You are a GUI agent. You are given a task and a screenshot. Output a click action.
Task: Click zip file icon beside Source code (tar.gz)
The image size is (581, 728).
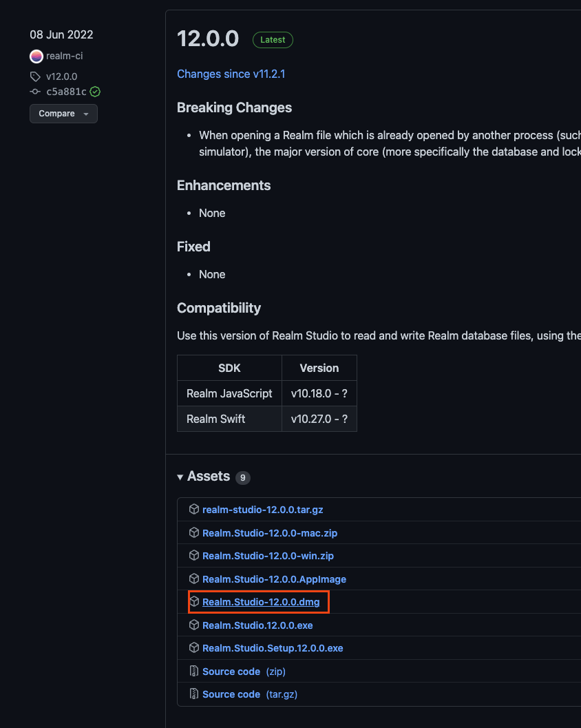point(194,694)
